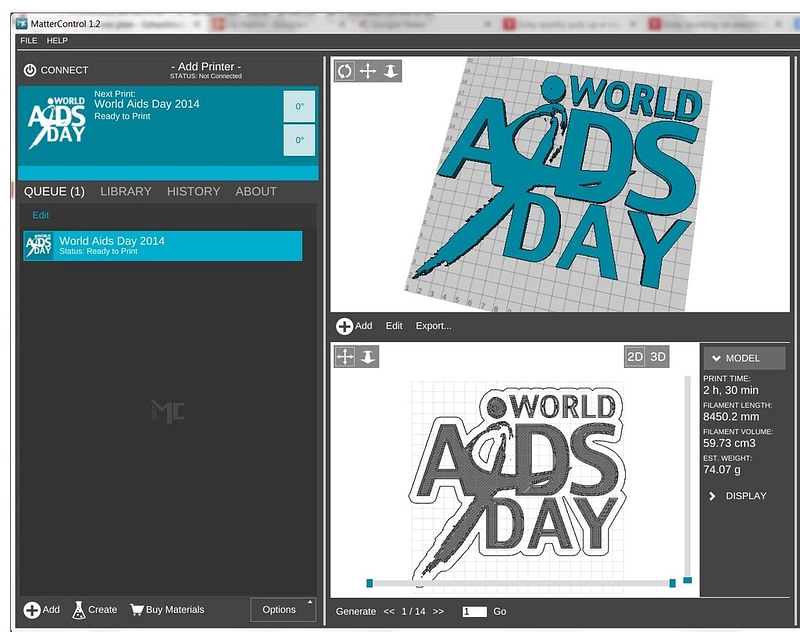
Task: Switch layer view to 3D
Action: (x=657, y=357)
